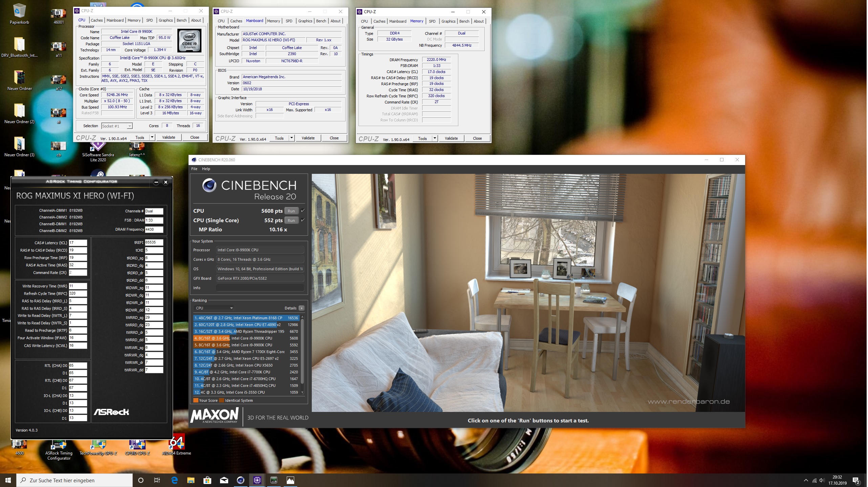
Task: Click the Cinebench ranking list scrollbar
Action: pos(302,352)
